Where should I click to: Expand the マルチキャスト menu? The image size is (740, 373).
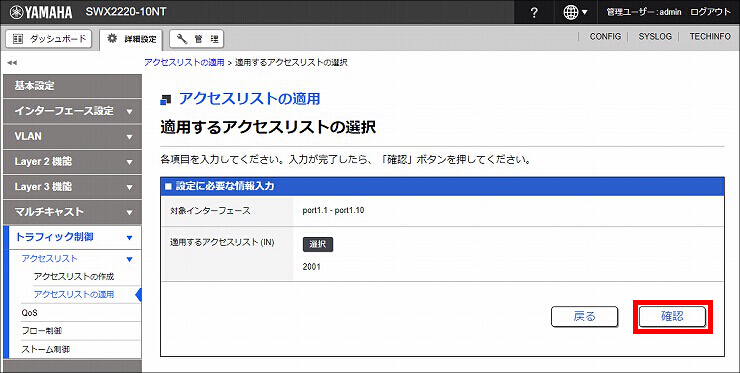[x=72, y=212]
